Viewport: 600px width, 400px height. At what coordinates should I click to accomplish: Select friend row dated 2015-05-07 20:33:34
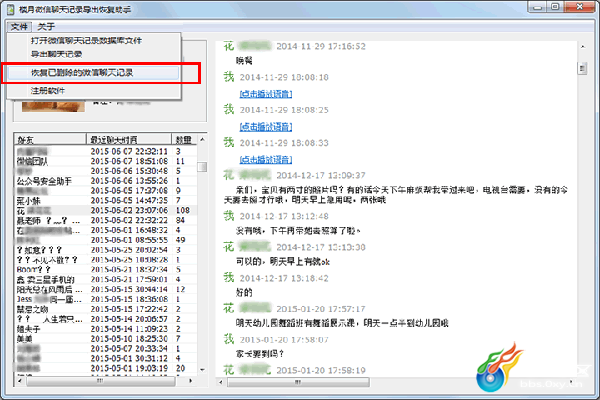(x=106, y=349)
